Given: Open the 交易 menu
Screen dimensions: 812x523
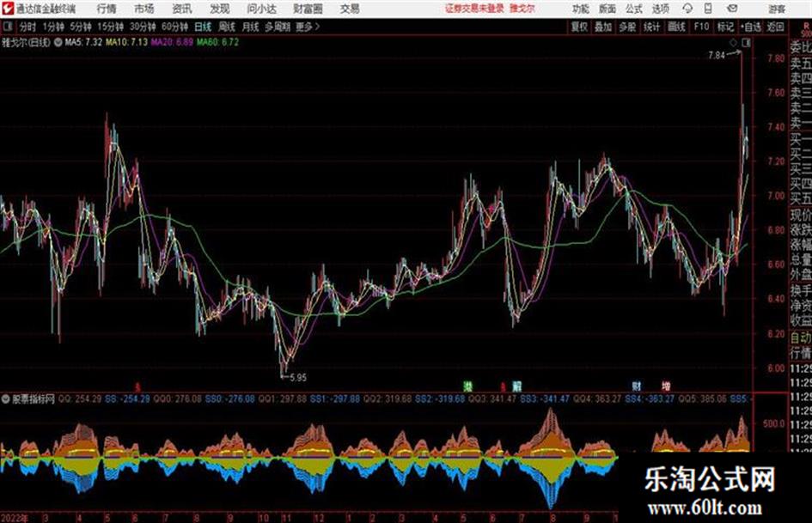Looking at the screenshot, I should pos(350,9).
